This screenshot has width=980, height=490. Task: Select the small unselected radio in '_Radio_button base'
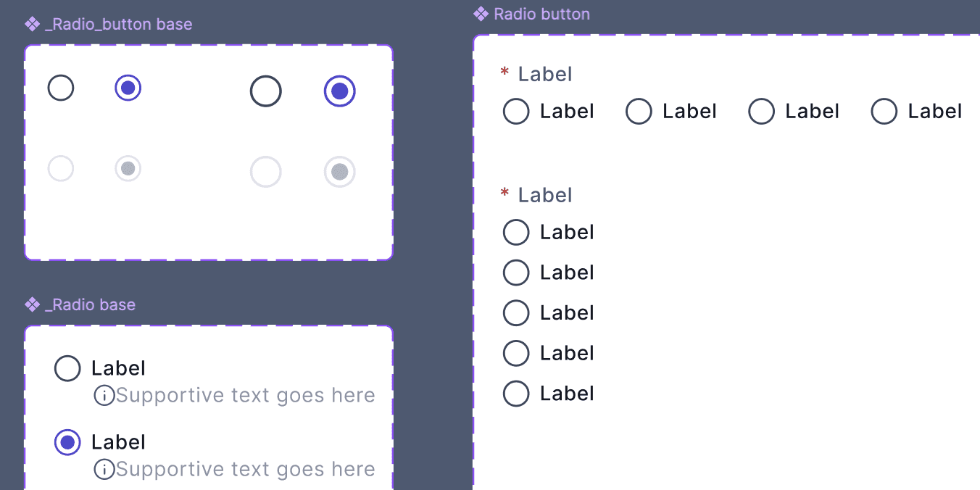[x=61, y=87]
